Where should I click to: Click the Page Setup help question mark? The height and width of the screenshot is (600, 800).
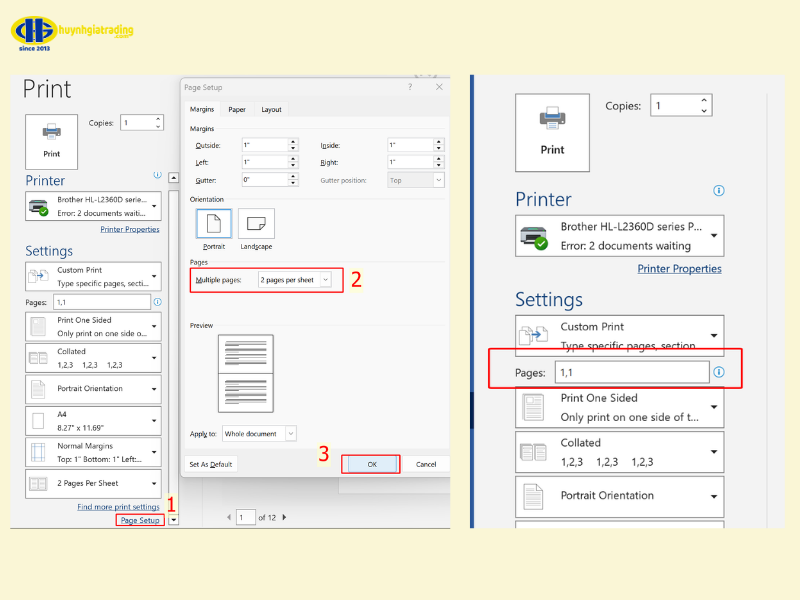tap(409, 88)
